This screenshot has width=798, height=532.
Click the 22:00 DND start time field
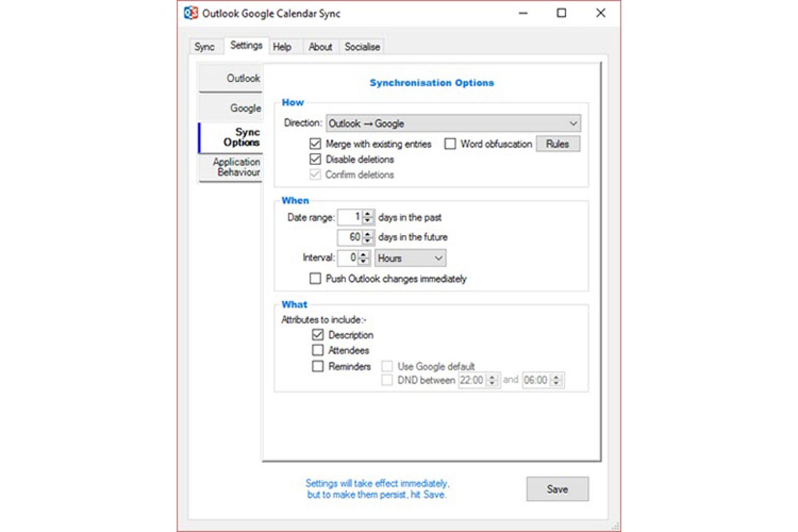pyautogui.click(x=472, y=380)
